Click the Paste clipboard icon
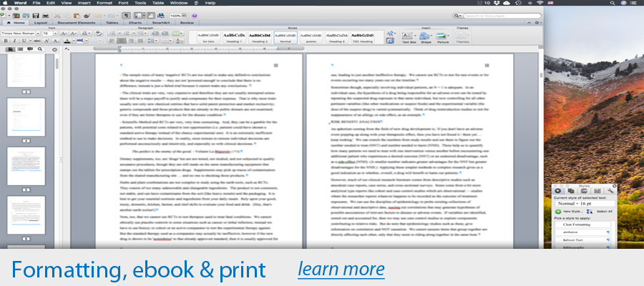644x286 pixels. (x=77, y=16)
